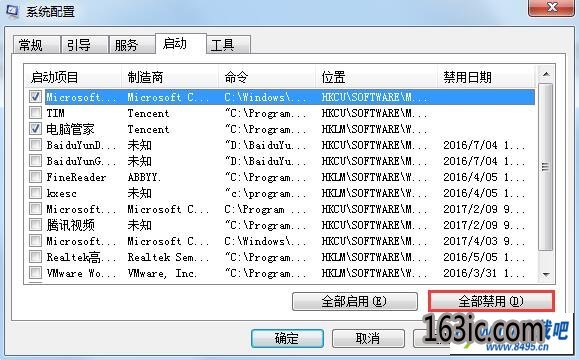579x360 pixels.
Task: Click HKLM\SOFTWARE\W... location in 电脑管家 row
Action: click(374, 129)
